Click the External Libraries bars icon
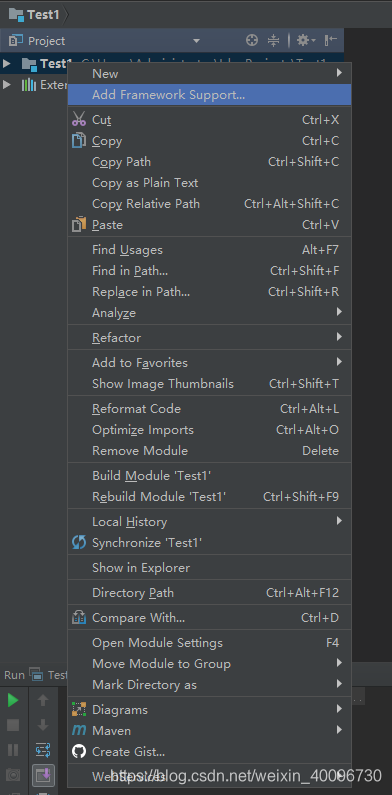Screen dimensions: 392x795 28,84
